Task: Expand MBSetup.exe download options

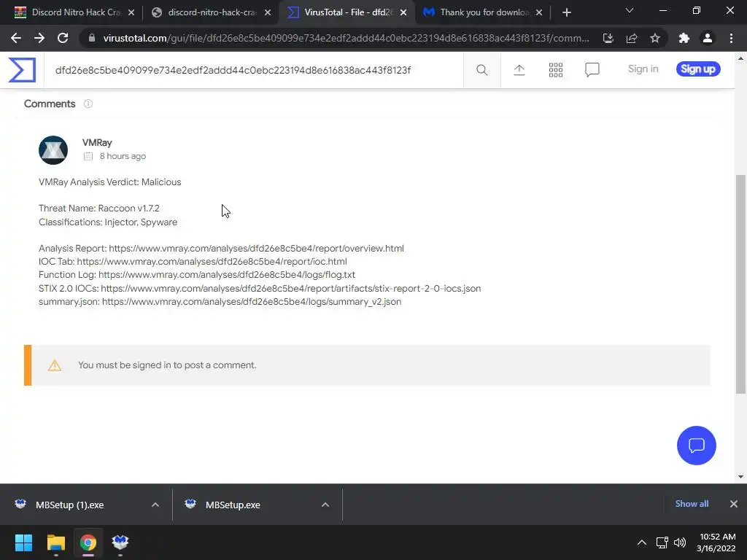Action: (x=325, y=505)
